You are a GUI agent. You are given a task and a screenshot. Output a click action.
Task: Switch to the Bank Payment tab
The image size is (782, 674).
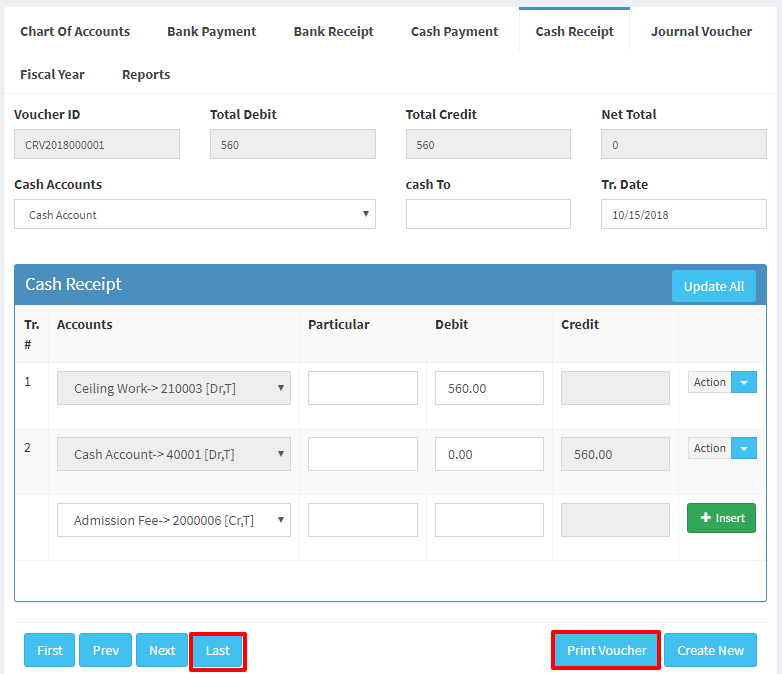coord(211,31)
